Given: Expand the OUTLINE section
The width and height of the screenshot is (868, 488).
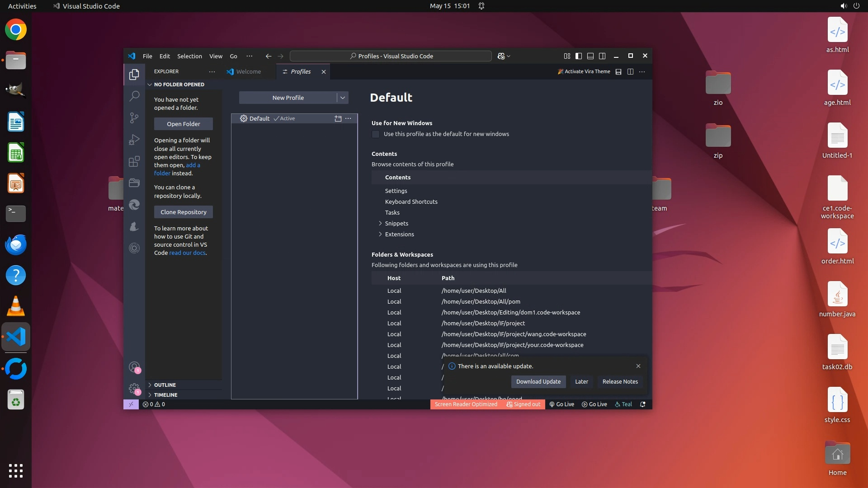Looking at the screenshot, I should tap(165, 385).
